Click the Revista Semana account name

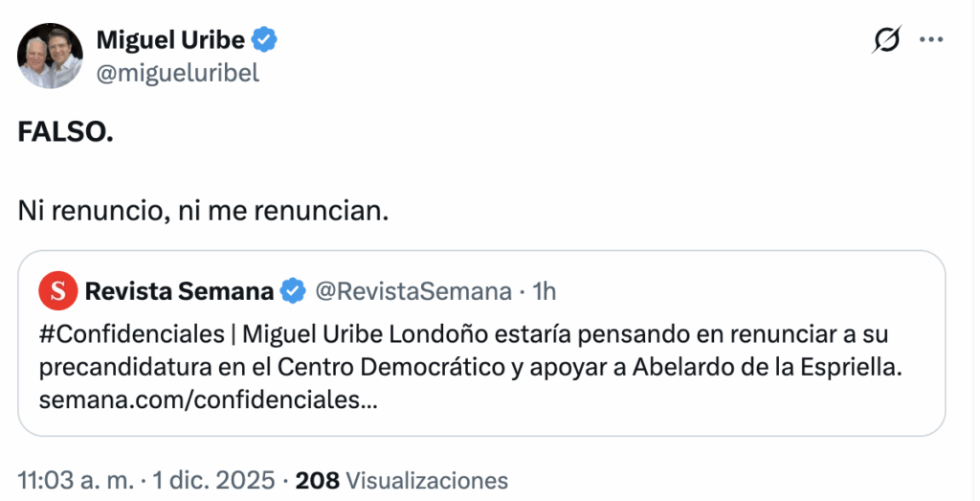coord(178,291)
